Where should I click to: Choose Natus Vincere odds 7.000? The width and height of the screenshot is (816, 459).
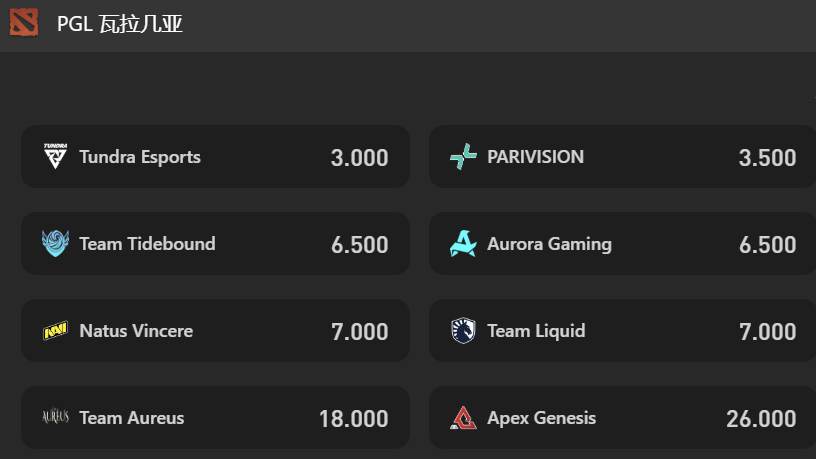point(359,332)
